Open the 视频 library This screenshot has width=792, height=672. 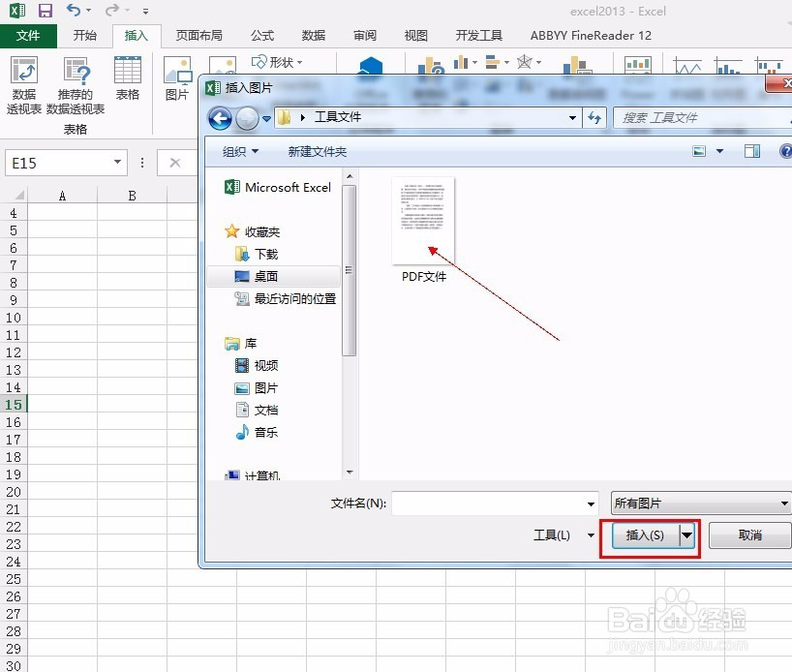click(x=257, y=365)
